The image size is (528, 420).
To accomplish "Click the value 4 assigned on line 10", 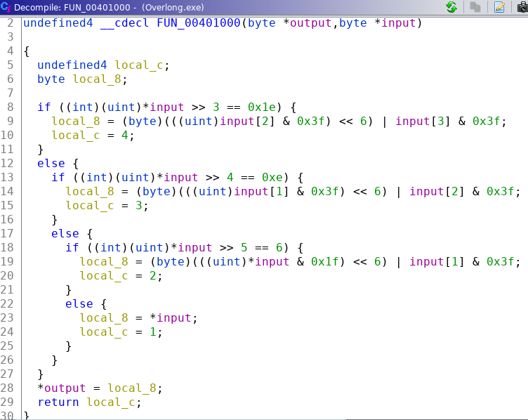I will point(125,136).
